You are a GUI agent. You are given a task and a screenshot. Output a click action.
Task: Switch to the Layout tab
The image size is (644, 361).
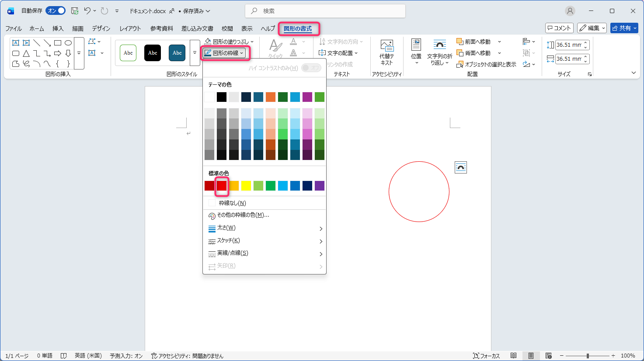[x=130, y=28]
